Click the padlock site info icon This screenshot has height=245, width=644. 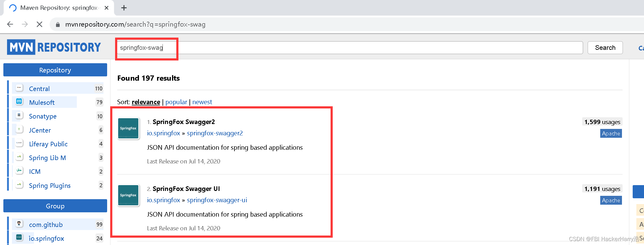click(58, 24)
